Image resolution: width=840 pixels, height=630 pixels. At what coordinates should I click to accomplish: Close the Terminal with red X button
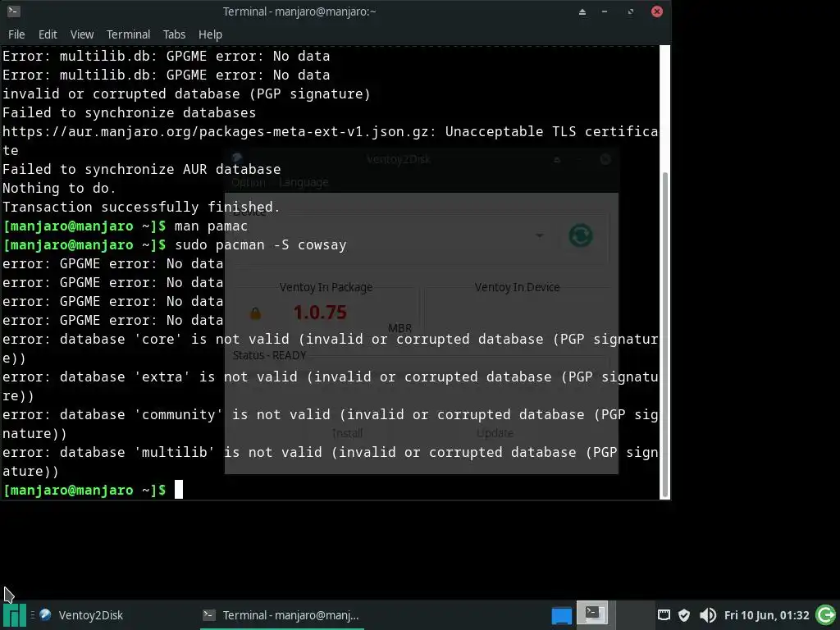point(657,11)
